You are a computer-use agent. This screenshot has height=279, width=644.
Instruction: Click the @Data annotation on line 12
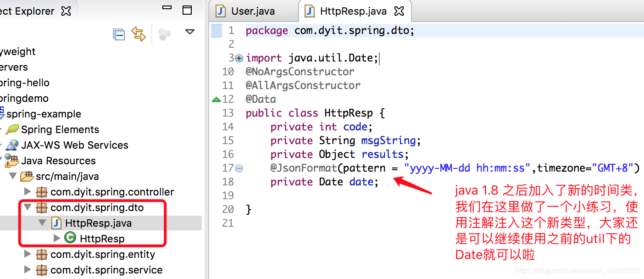[261, 99]
